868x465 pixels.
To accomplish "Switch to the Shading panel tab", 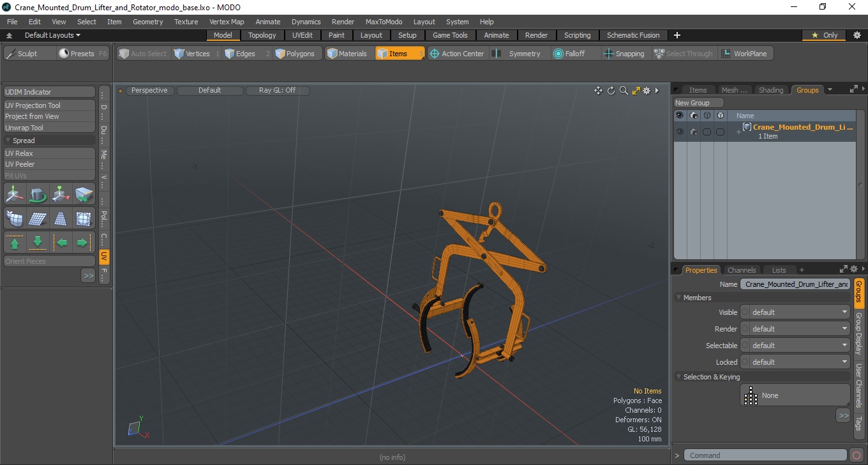I will [771, 90].
